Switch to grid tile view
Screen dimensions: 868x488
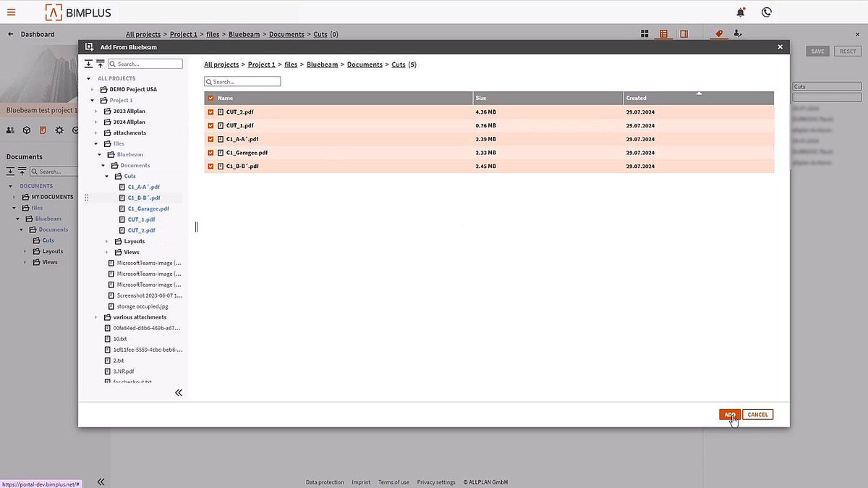[644, 34]
